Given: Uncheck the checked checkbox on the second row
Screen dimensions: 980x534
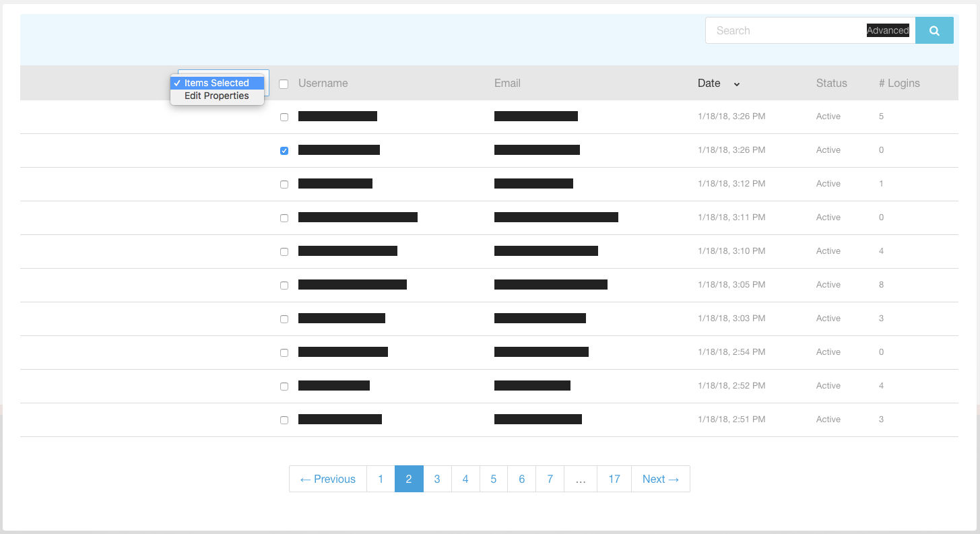Looking at the screenshot, I should pos(284,150).
